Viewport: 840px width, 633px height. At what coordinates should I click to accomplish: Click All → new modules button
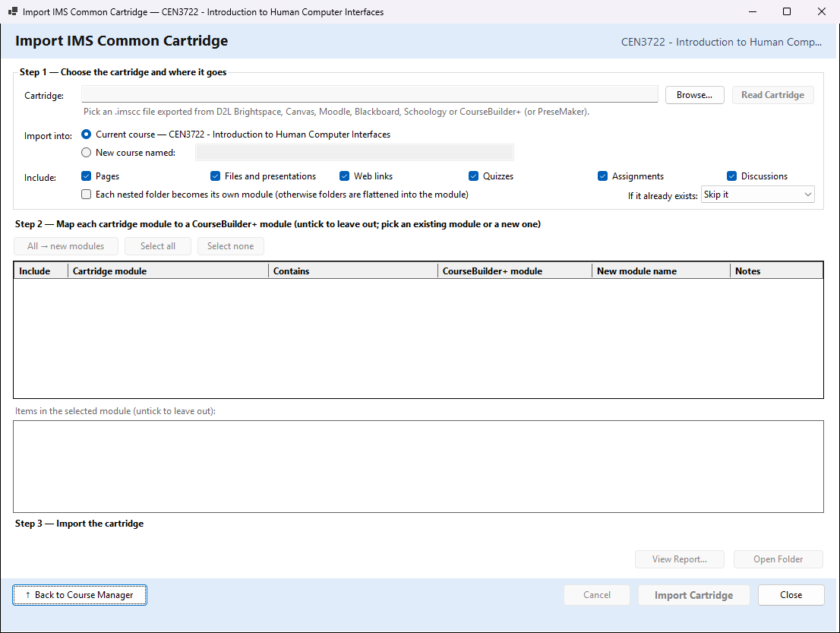tap(66, 246)
